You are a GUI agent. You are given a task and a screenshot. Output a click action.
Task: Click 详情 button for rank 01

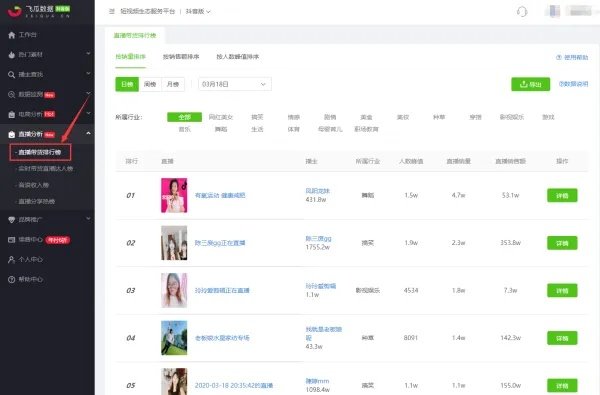(x=562, y=196)
